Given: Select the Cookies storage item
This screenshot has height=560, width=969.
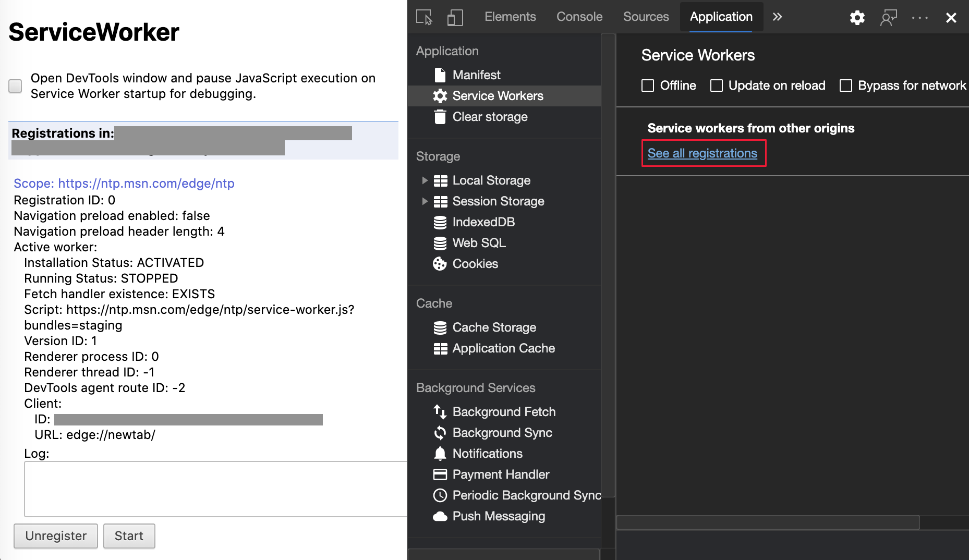Looking at the screenshot, I should (x=475, y=264).
